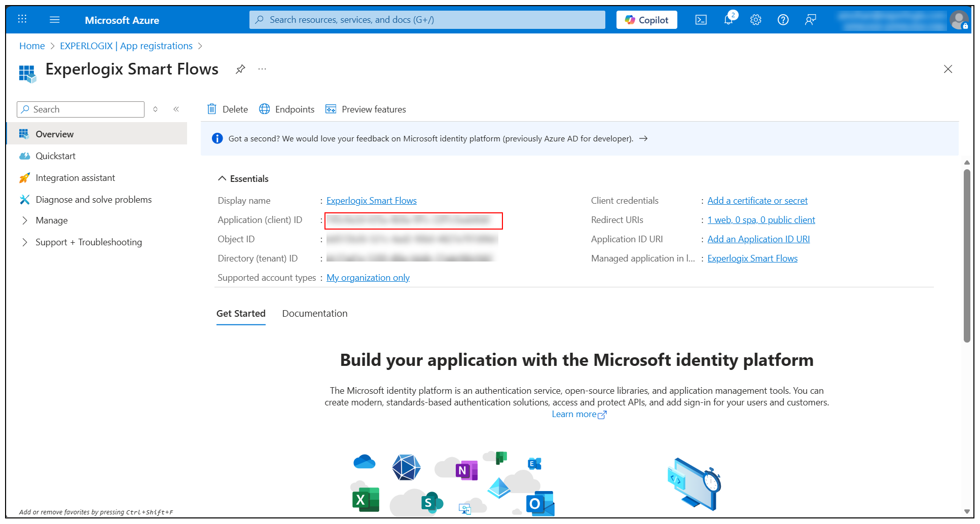Open EXPERLOGIX | App registrations breadcrumb
The width and height of the screenshot is (980, 524).
tap(126, 46)
